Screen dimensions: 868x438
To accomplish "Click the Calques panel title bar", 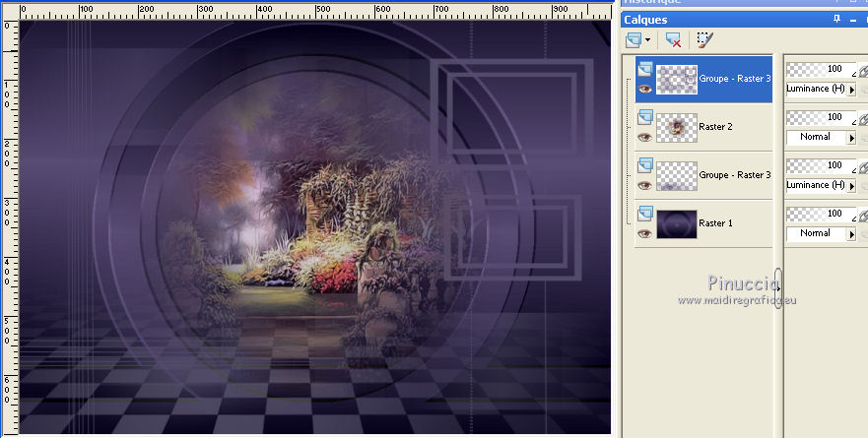I will click(745, 20).
